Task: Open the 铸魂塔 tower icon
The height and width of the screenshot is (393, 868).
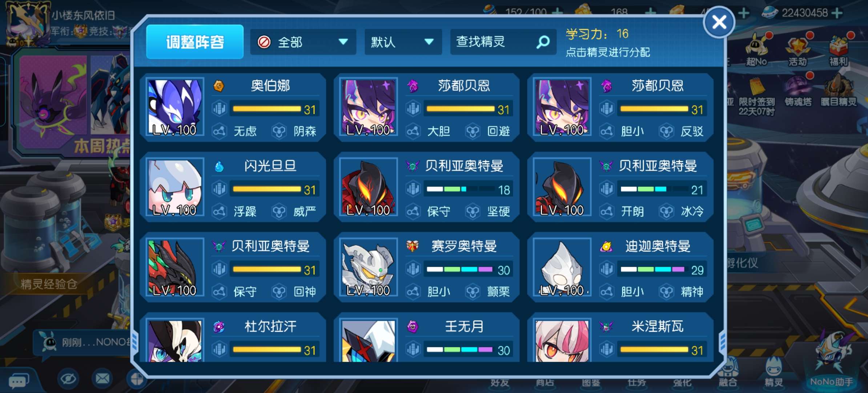Action: (x=798, y=91)
